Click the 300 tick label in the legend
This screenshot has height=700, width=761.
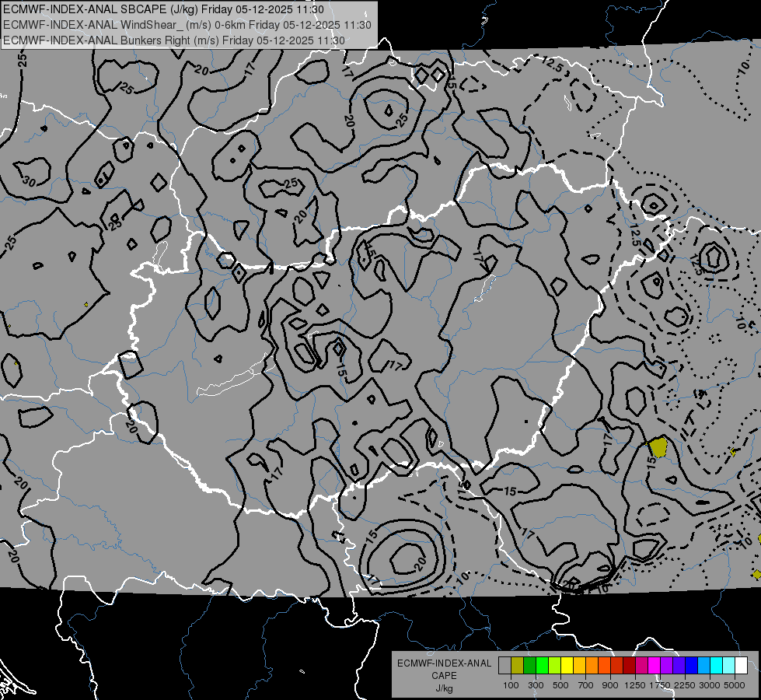point(536,685)
